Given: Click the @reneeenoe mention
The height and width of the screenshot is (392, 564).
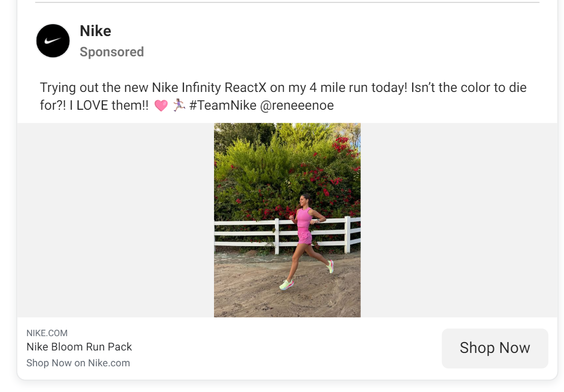Looking at the screenshot, I should coord(297,105).
